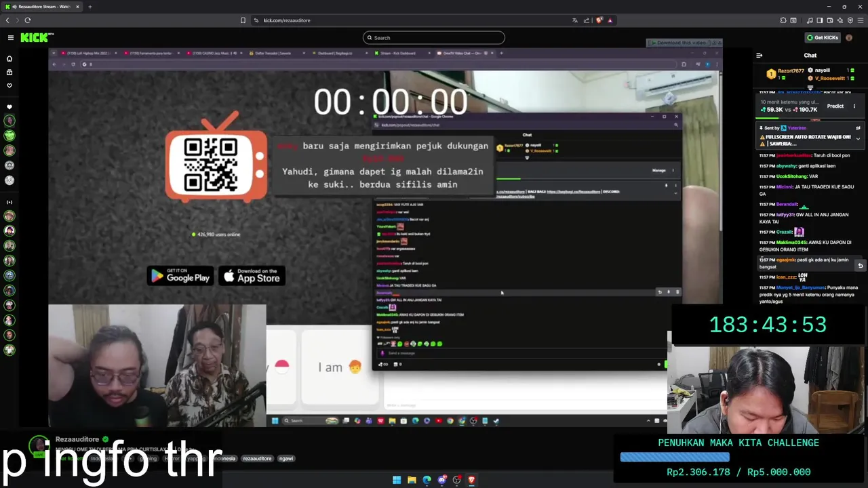Expand the chat leaderboard arrow
This screenshot has width=868, height=488.
tap(810, 87)
